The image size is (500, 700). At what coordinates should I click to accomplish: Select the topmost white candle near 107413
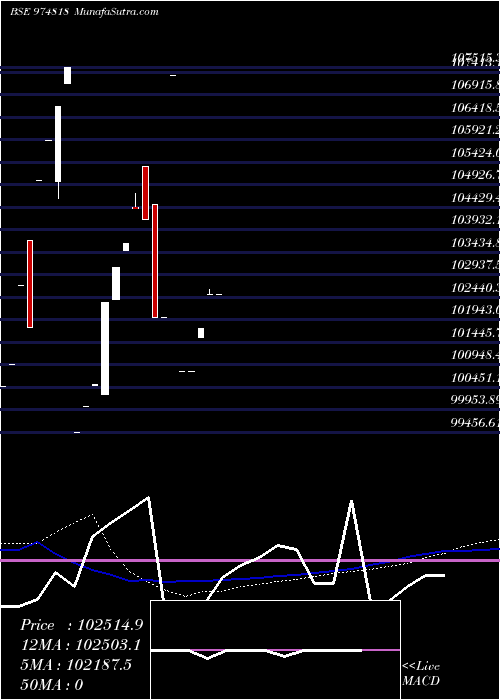(67, 75)
